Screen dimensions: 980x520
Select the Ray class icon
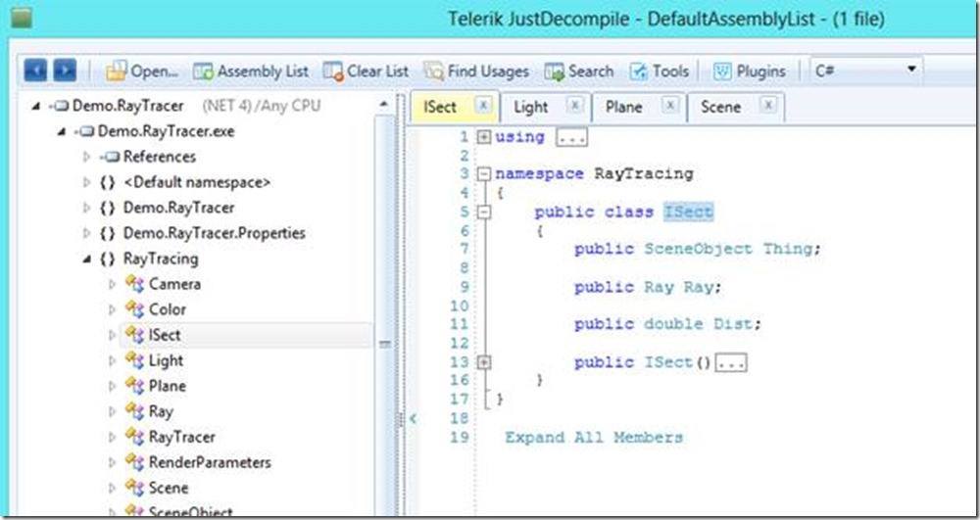[x=134, y=411]
